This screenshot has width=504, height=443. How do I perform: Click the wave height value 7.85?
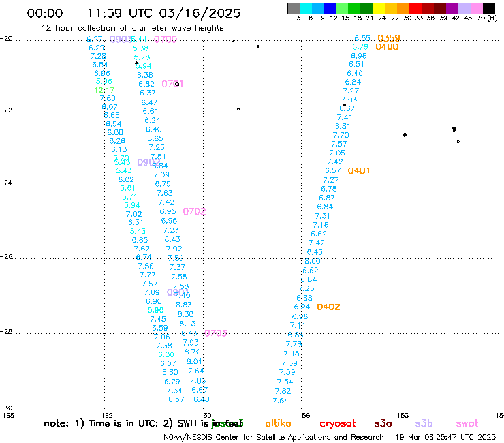[198, 380]
